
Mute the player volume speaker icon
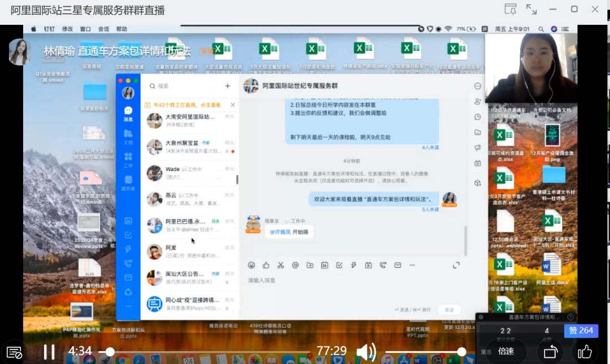tap(365, 352)
